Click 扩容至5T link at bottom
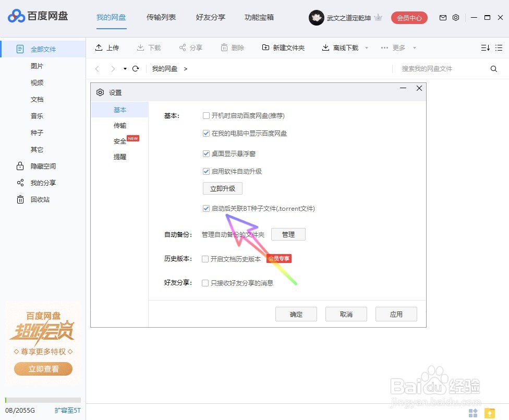 (67, 411)
